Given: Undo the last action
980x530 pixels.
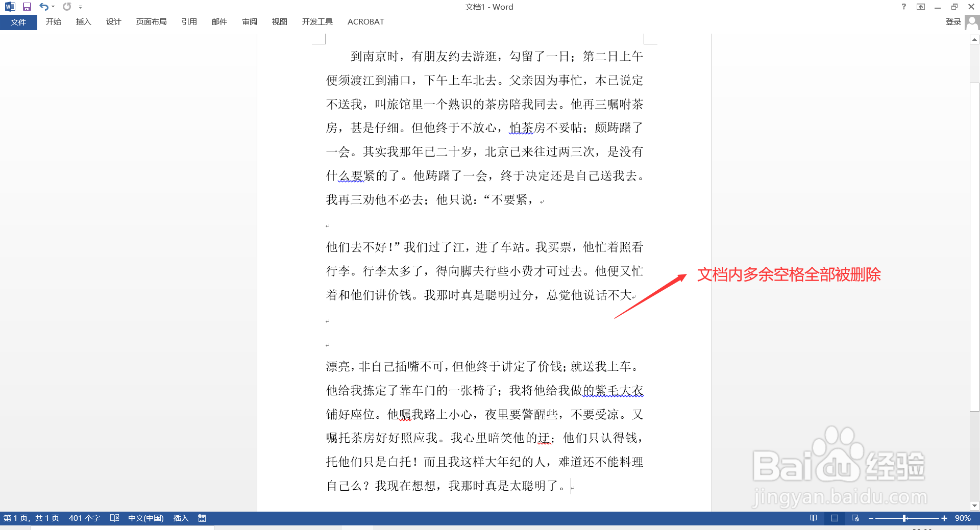Looking at the screenshot, I should click(44, 7).
